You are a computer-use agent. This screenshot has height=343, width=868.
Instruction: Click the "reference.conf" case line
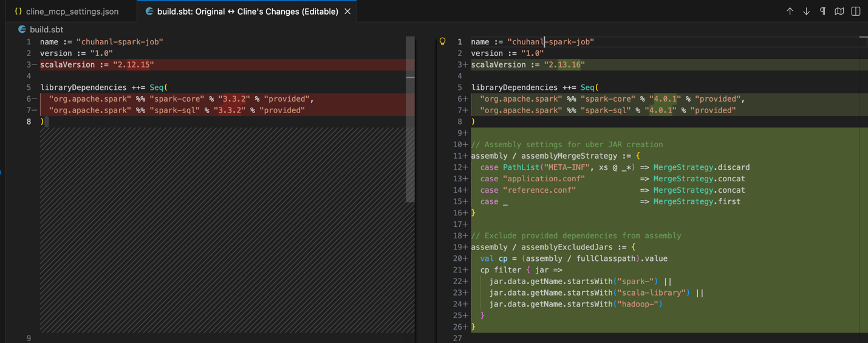[x=612, y=190]
